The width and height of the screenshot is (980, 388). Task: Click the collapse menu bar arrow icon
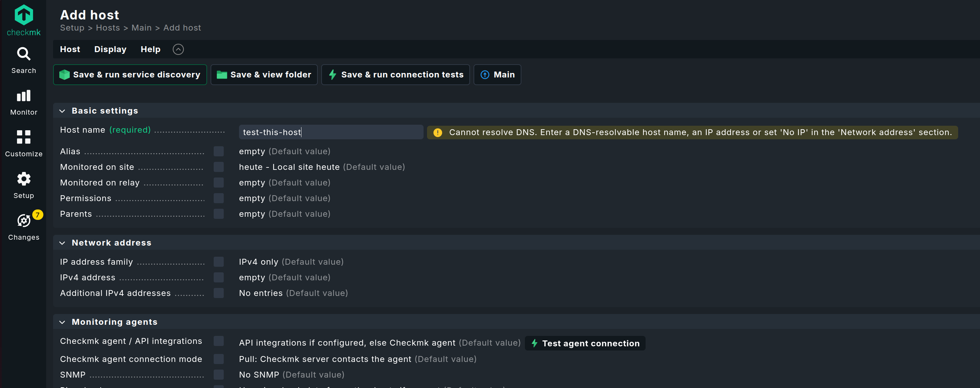[178, 50]
